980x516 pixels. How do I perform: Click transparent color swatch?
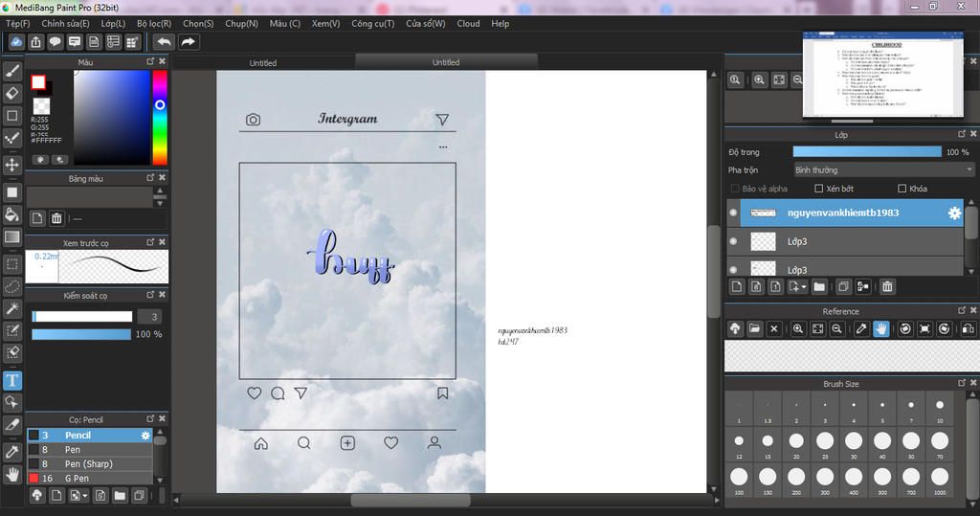point(41,105)
